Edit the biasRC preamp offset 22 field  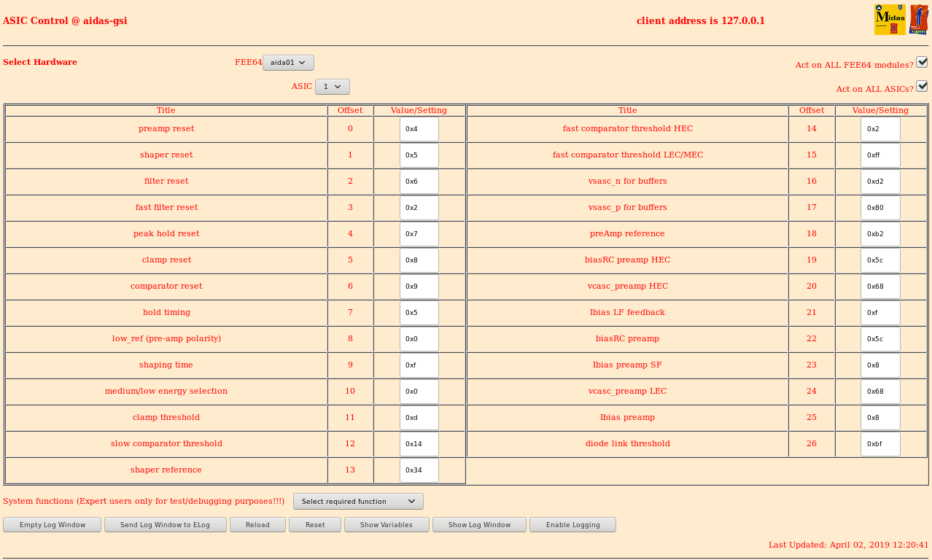[880, 339]
